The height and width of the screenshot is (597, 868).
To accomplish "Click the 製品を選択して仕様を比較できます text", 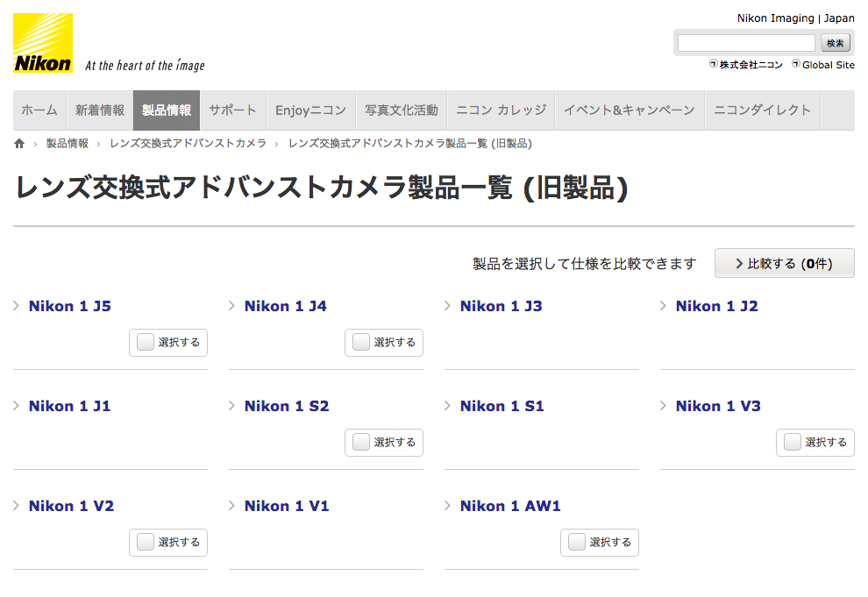I will [x=585, y=264].
